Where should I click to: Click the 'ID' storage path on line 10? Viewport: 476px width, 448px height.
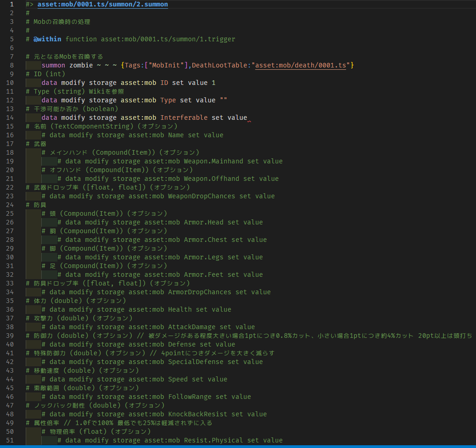point(164,83)
